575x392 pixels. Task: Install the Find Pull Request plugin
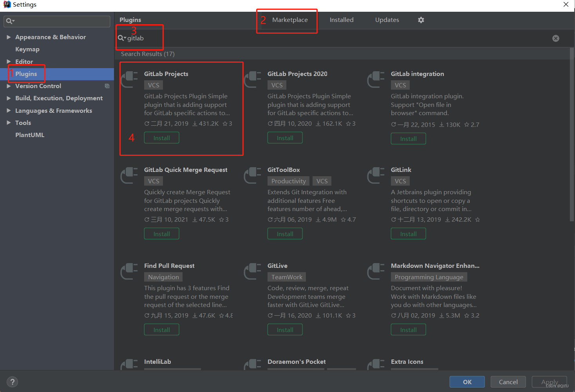click(162, 330)
